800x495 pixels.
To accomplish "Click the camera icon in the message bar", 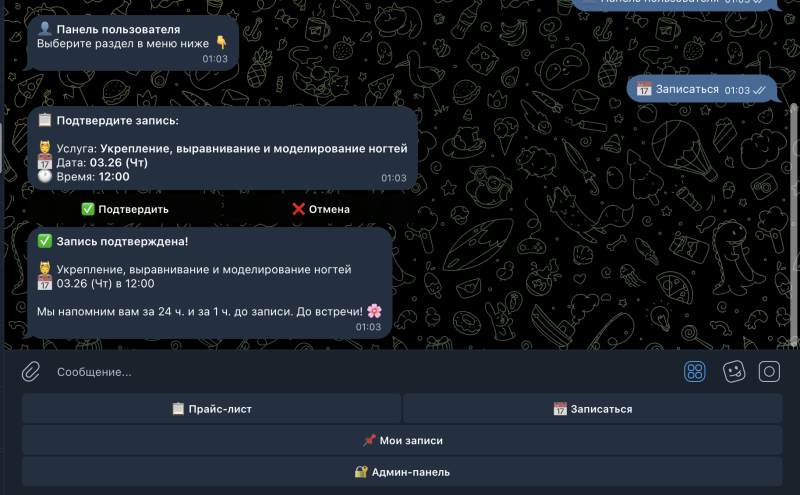I will [769, 372].
